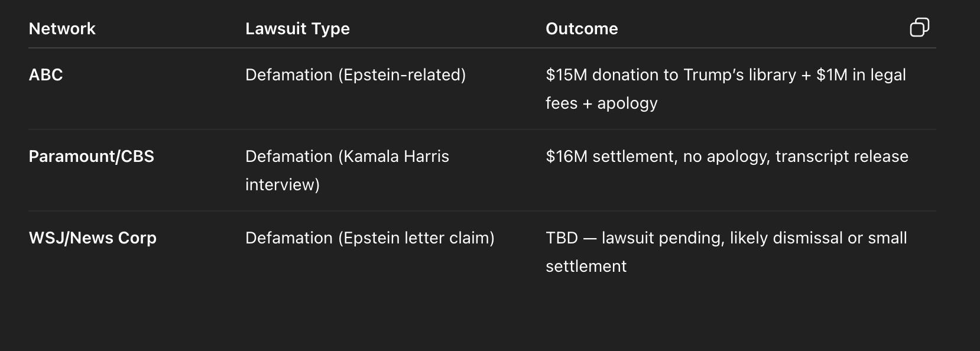This screenshot has height=351, width=980.
Task: Click the TBD lawsuit pending outcome text
Action: tap(726, 252)
